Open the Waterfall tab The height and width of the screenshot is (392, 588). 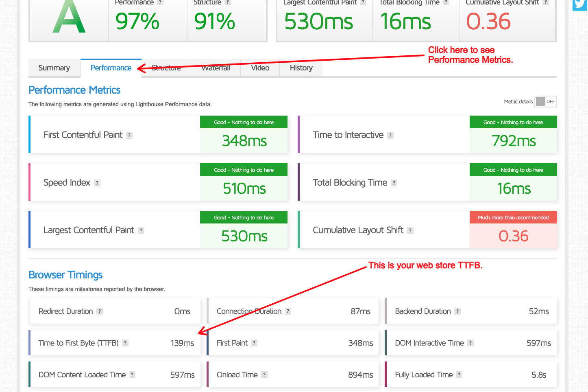(x=216, y=68)
